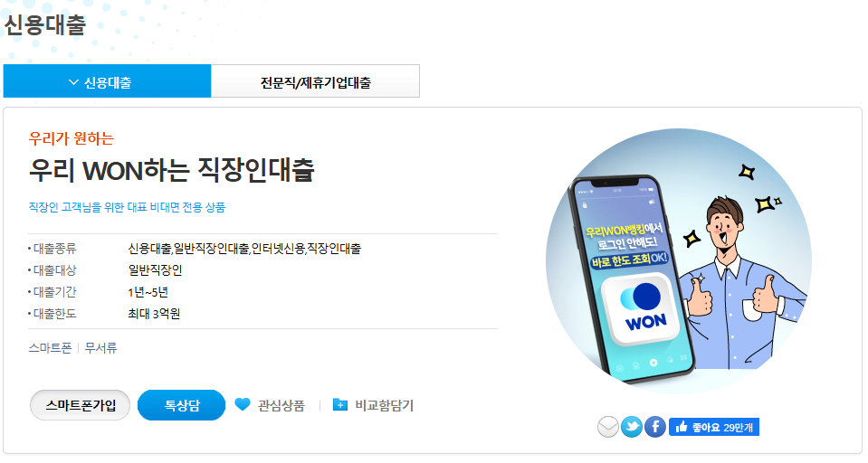The height and width of the screenshot is (463, 868).
Task: Click the email envelope share icon
Action: 608,427
